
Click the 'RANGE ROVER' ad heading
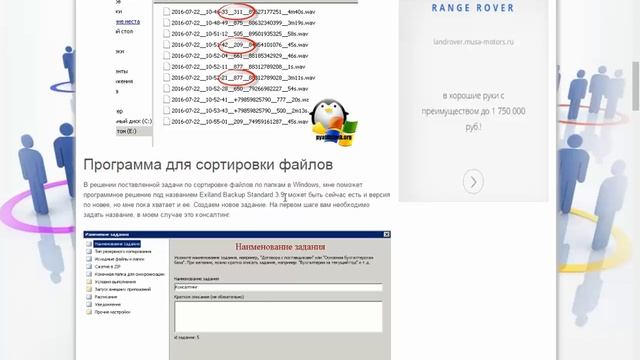(x=473, y=8)
